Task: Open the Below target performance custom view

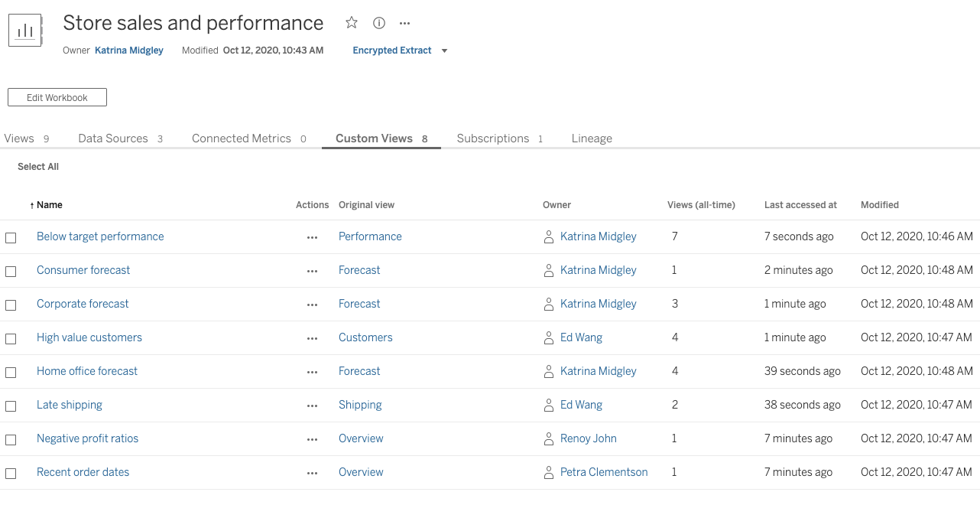Action: 100,236
